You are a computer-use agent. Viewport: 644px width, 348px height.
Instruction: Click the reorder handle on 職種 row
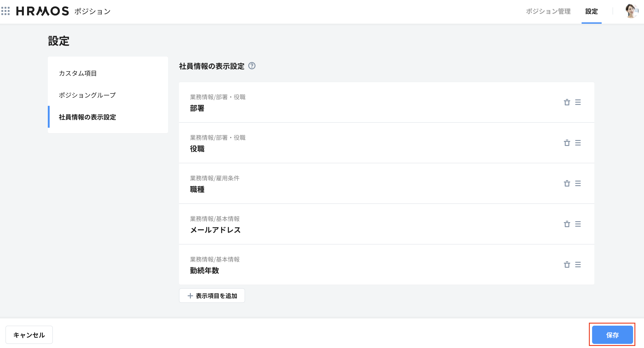tap(578, 183)
